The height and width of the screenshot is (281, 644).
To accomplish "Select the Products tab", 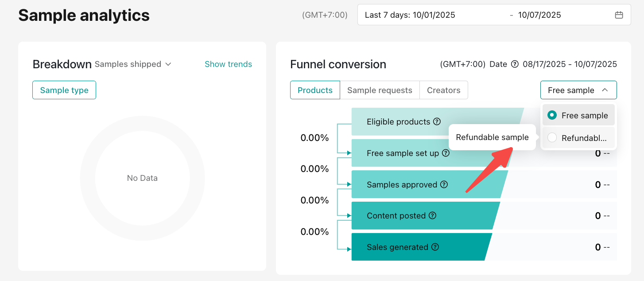I will 315,90.
